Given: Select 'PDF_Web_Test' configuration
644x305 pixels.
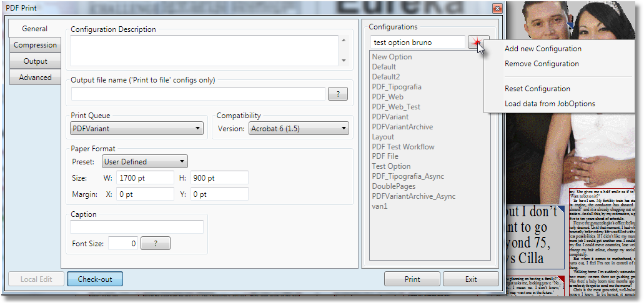Looking at the screenshot, I should click(396, 106).
